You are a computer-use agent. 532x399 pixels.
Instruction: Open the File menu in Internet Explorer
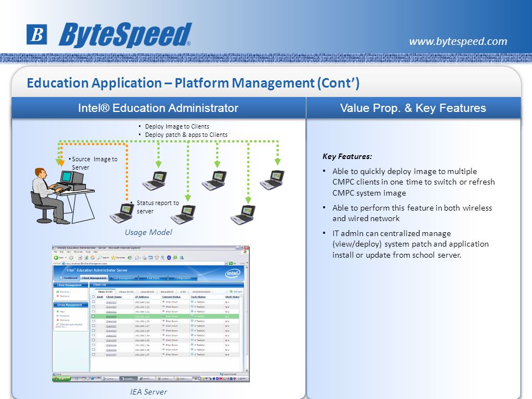(55, 252)
